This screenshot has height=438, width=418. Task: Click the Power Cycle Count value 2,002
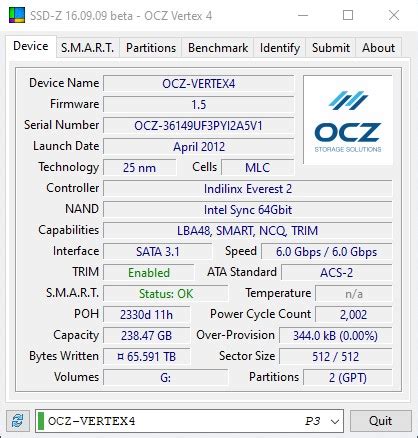pos(354,315)
